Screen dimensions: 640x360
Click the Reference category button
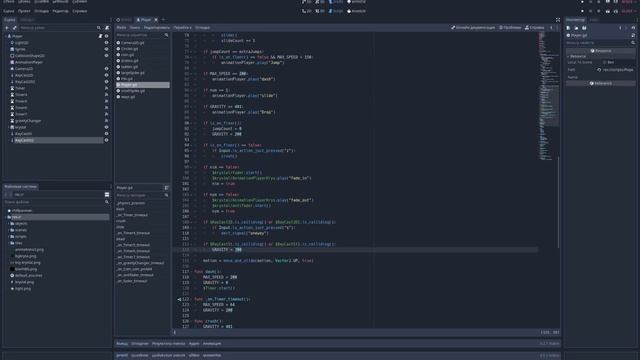(x=601, y=83)
